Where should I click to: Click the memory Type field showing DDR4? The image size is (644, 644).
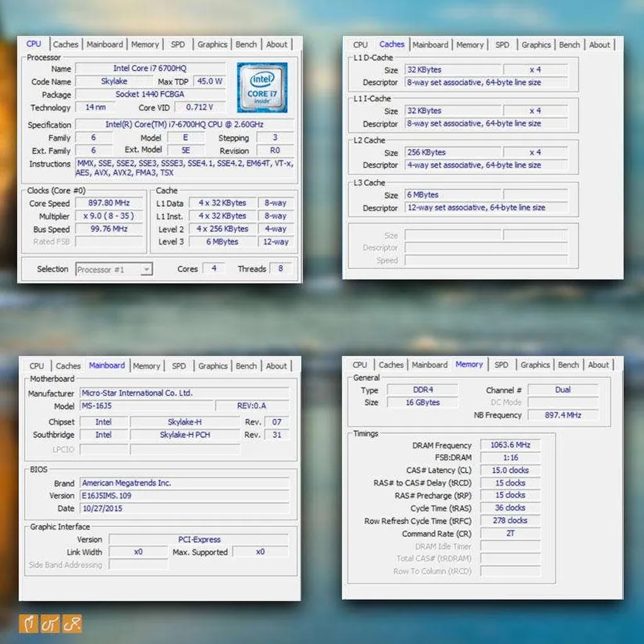click(x=422, y=390)
